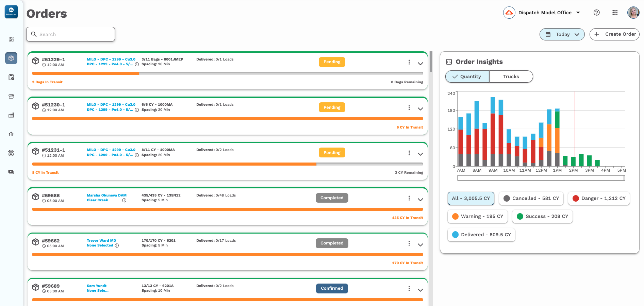The width and height of the screenshot is (644, 306).
Task: Click the Search orders input field
Action: pyautogui.click(x=70, y=34)
